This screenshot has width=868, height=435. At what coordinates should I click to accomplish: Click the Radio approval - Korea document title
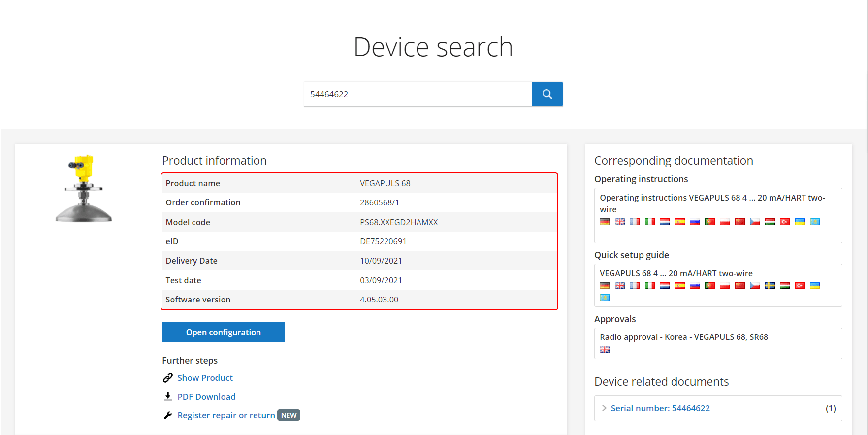(x=684, y=337)
